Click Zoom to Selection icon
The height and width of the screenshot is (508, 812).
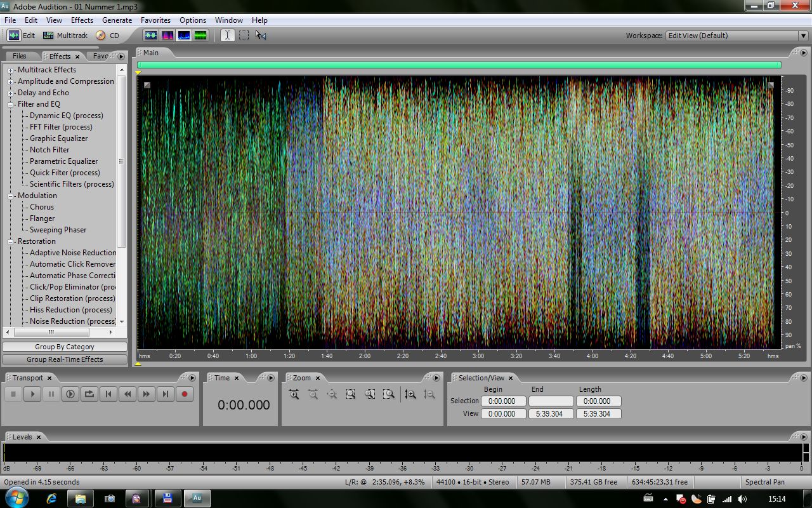click(351, 394)
